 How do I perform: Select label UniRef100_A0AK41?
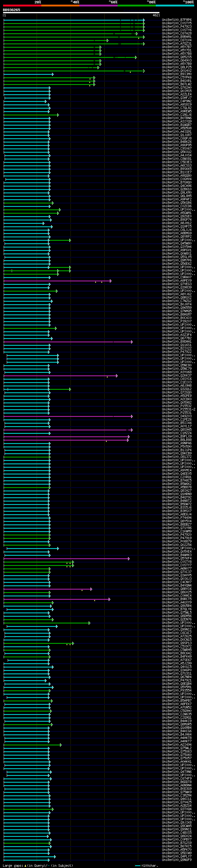pos(177,761)
